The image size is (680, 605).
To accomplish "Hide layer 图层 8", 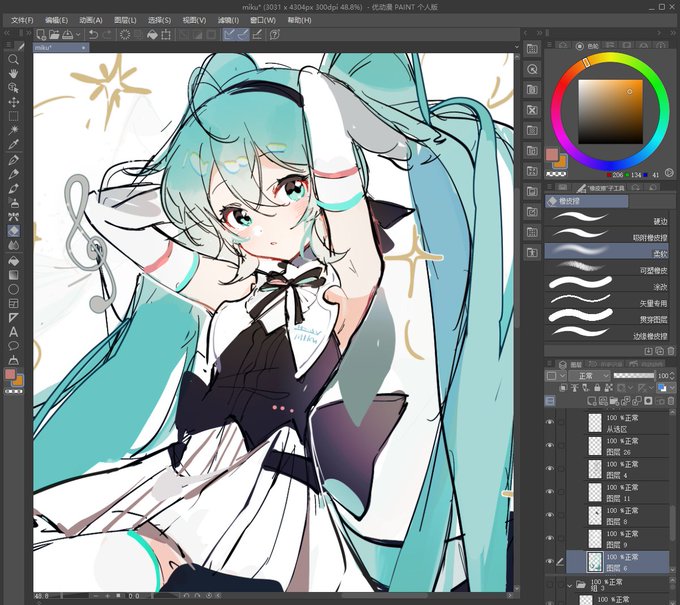I will coord(550,515).
